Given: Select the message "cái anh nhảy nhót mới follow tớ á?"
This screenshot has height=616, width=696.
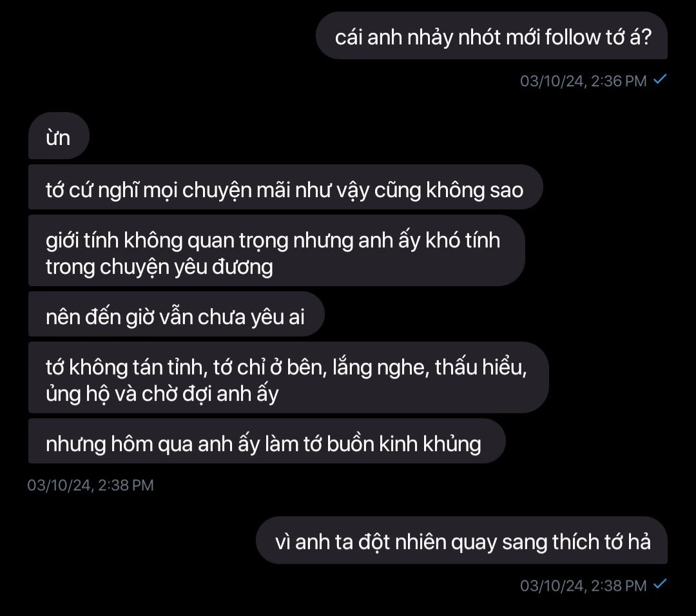Looking at the screenshot, I should (491, 36).
